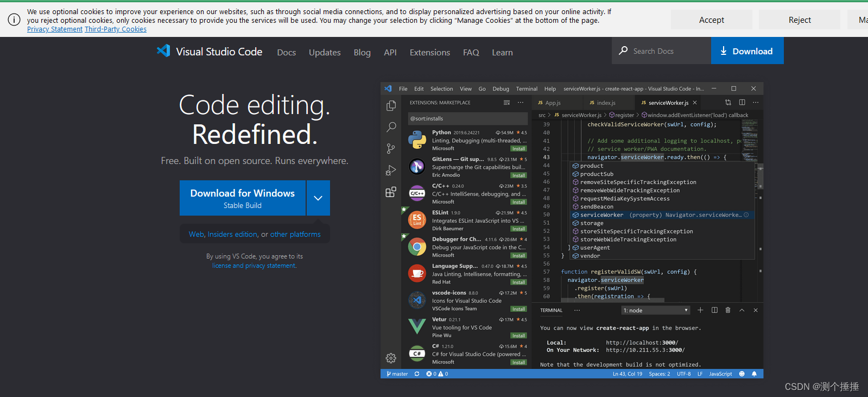Switch to the index.js editor tab
The image size is (868, 397).
point(606,103)
